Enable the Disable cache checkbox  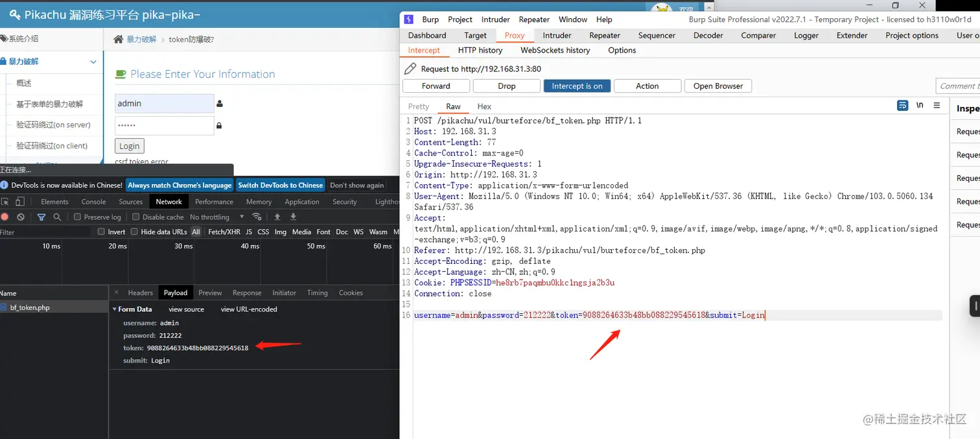coord(135,217)
